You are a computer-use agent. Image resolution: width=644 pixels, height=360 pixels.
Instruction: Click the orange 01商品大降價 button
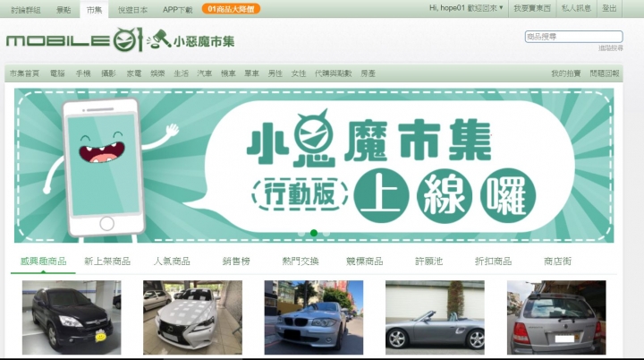point(232,9)
